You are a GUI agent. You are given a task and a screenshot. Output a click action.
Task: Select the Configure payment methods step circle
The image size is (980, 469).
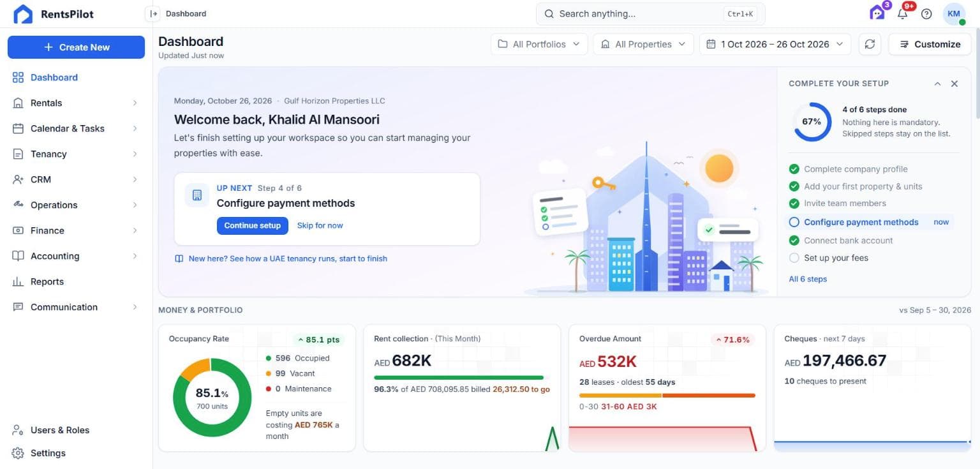tap(794, 222)
